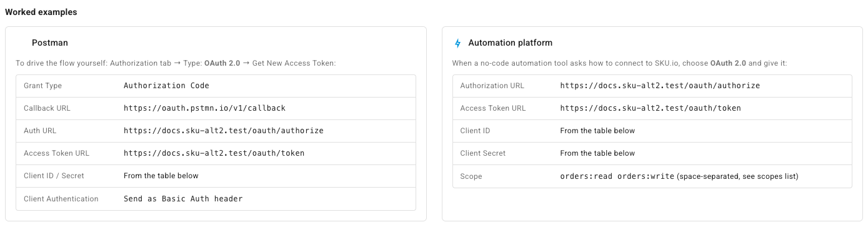Viewport: 868px width, 227px height.
Task: Select the Authorization Code value
Action: point(166,86)
